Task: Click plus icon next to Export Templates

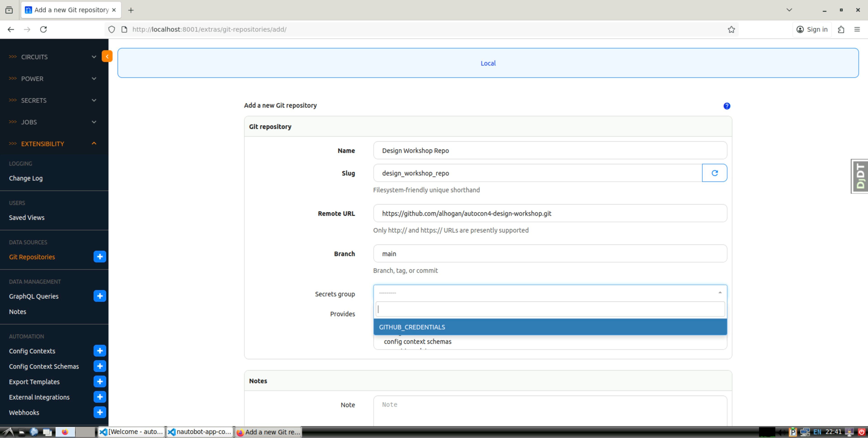Action: point(99,381)
